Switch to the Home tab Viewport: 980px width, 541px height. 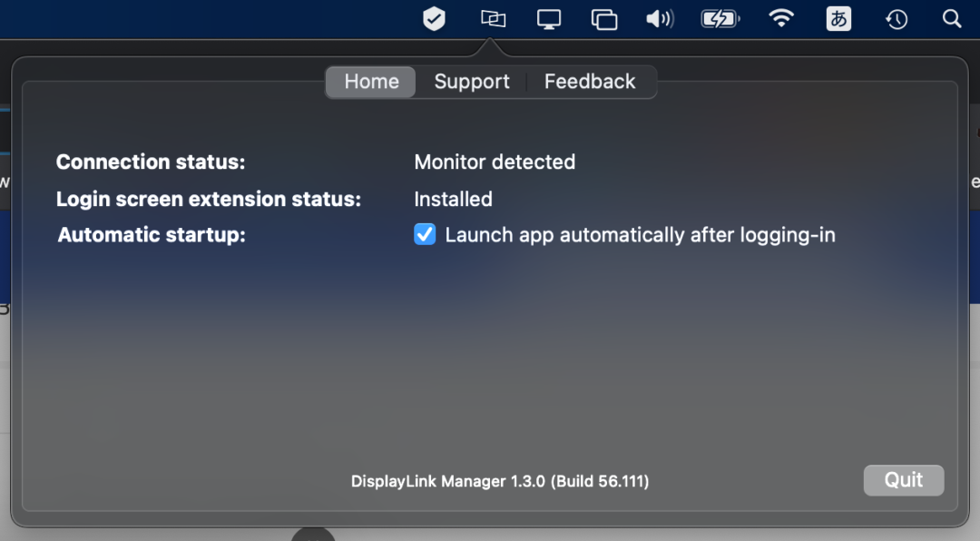[x=371, y=82]
